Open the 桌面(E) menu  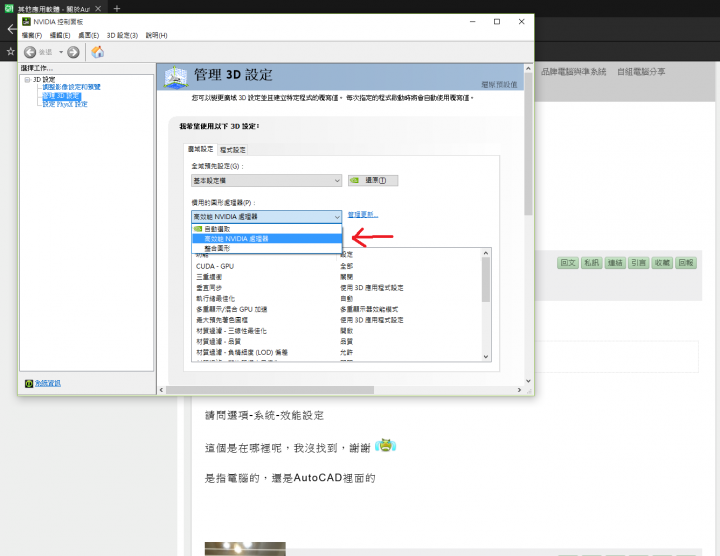coord(88,35)
